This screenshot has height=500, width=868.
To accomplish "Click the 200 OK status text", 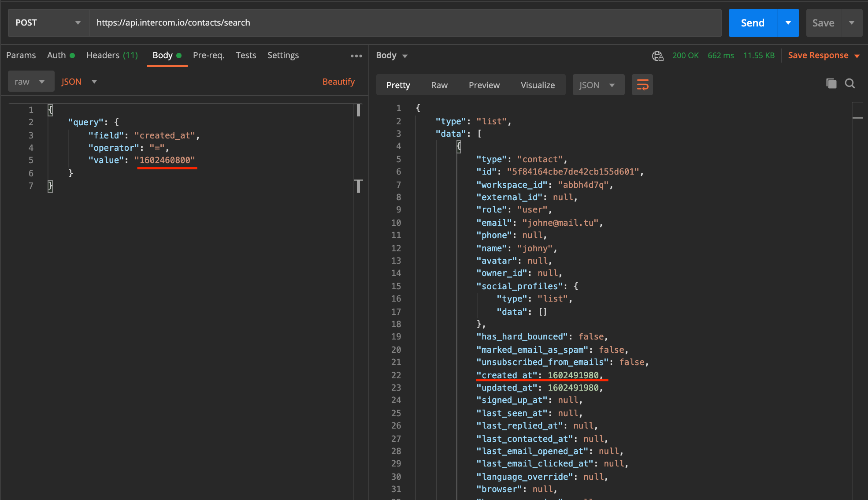I will (686, 56).
